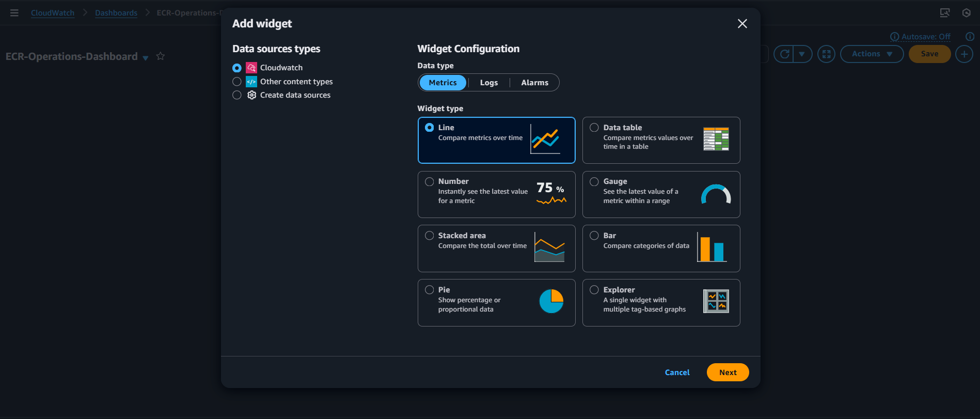
Task: Open the Actions dropdown
Action: point(872,54)
